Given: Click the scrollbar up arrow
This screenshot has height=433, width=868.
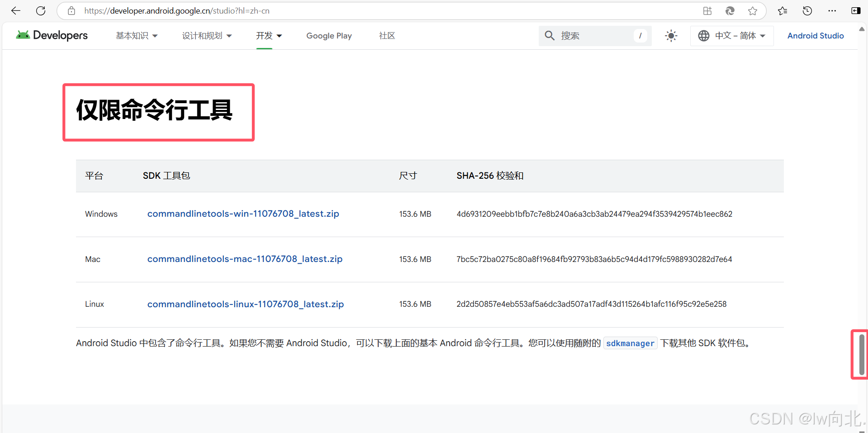Looking at the screenshot, I should point(862,29).
